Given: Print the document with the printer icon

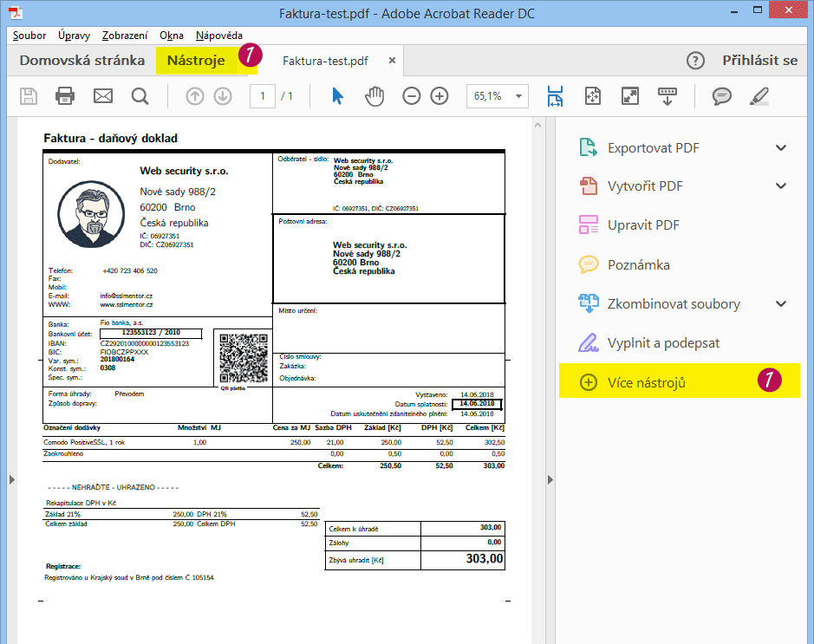Looking at the screenshot, I should point(65,96).
